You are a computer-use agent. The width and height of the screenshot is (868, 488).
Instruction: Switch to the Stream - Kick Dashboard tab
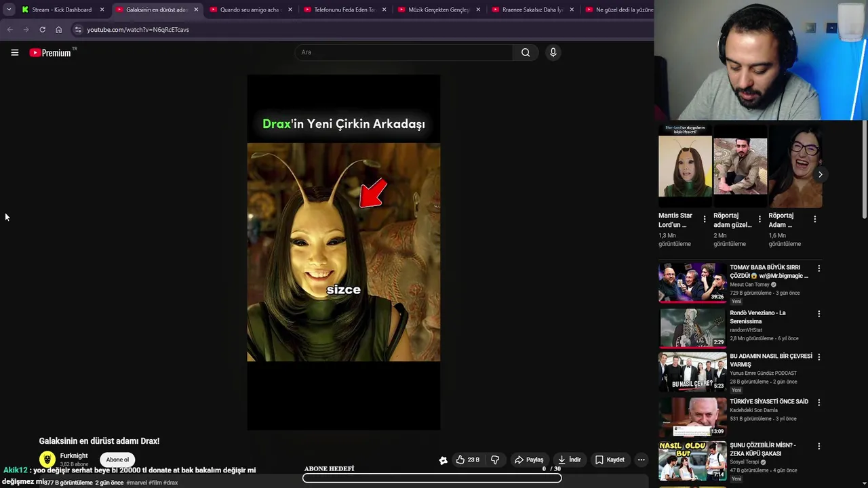tap(62, 9)
